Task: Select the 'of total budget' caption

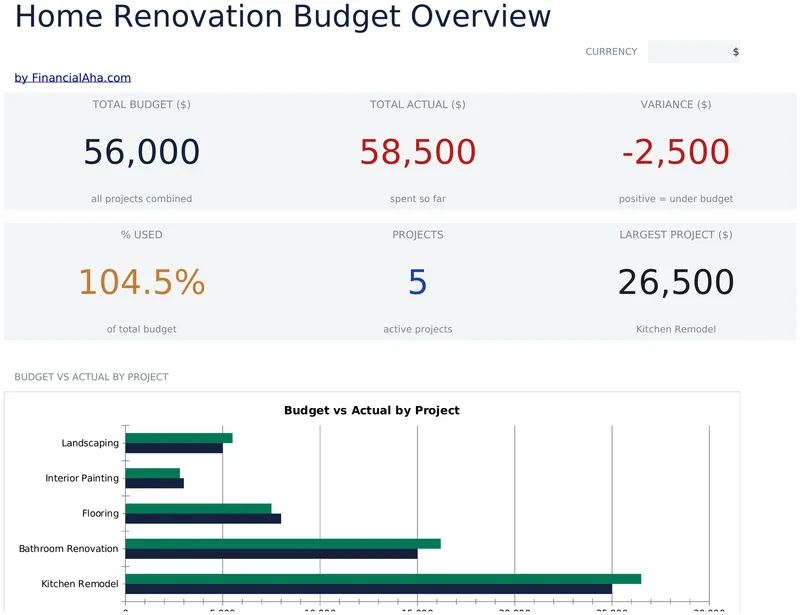Action: [x=141, y=329]
